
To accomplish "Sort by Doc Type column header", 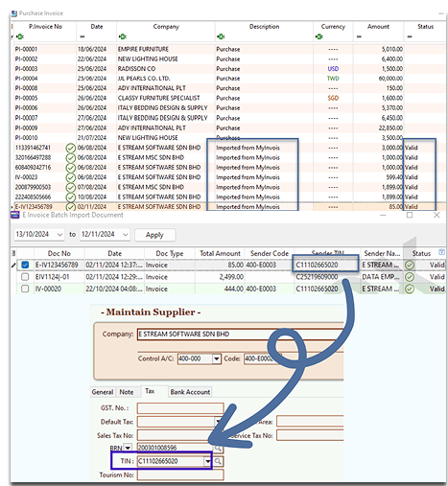I will (170, 253).
